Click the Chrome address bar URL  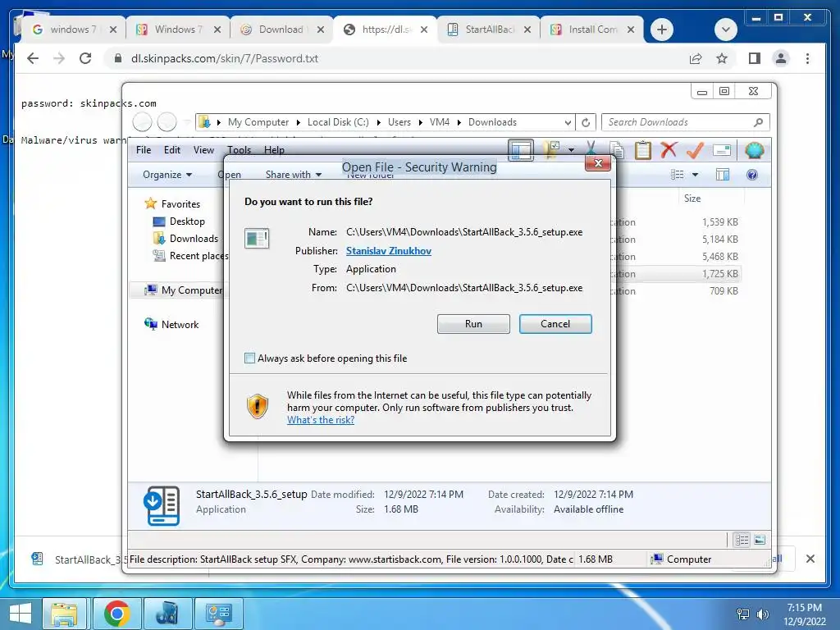(x=225, y=58)
